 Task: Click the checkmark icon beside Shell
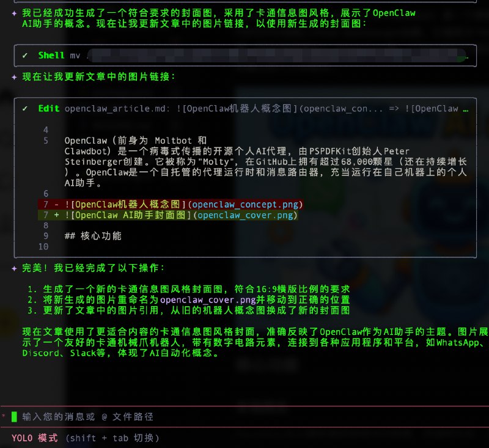click(x=24, y=56)
